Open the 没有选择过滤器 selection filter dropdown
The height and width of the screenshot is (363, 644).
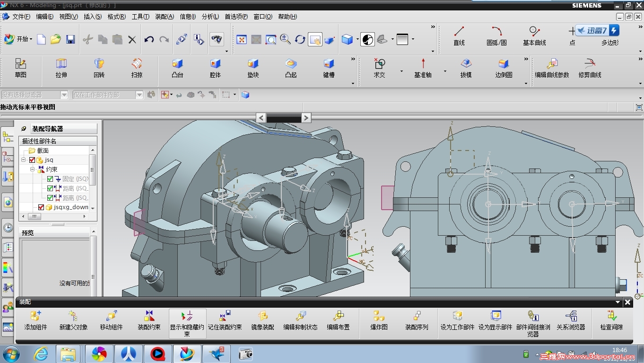tap(64, 95)
